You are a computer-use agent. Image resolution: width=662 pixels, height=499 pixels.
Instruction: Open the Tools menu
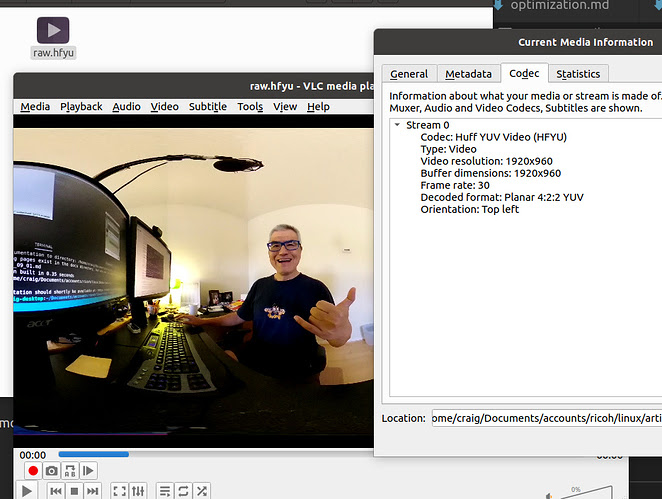click(250, 106)
